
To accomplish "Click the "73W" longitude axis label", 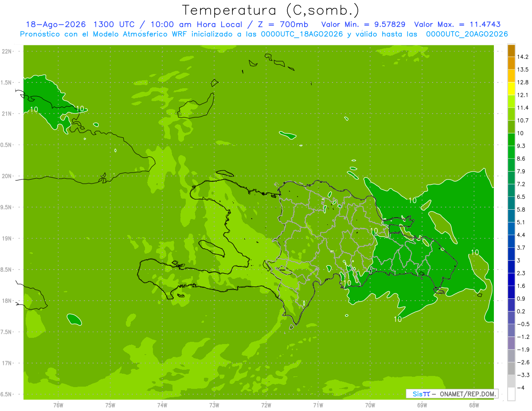I will (214, 405).
